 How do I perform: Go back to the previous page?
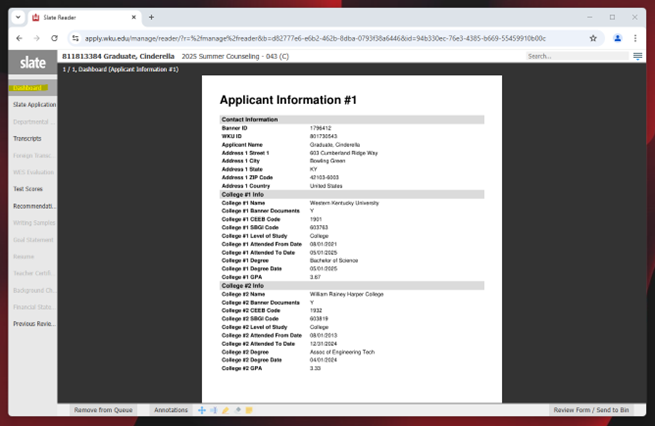click(20, 38)
